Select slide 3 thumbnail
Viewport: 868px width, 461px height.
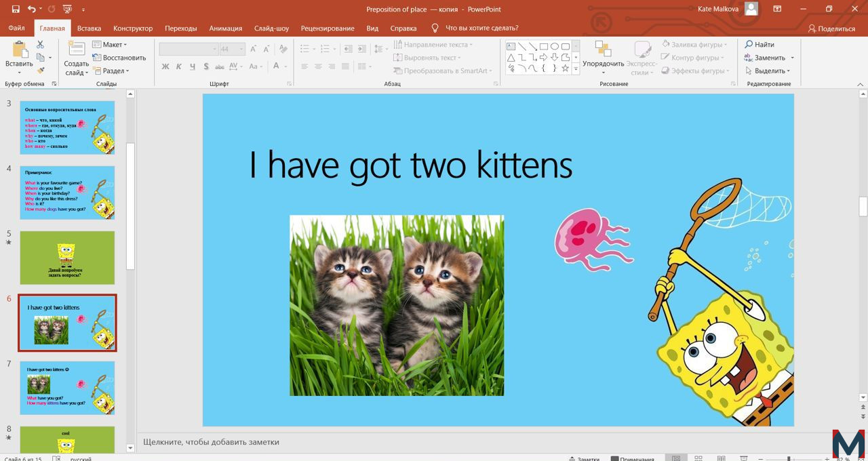click(x=67, y=127)
